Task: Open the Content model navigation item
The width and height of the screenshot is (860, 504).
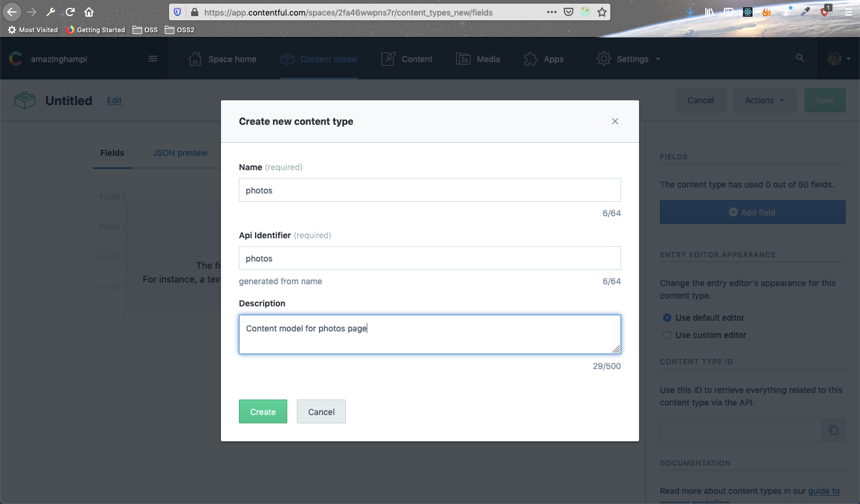Action: (319, 59)
